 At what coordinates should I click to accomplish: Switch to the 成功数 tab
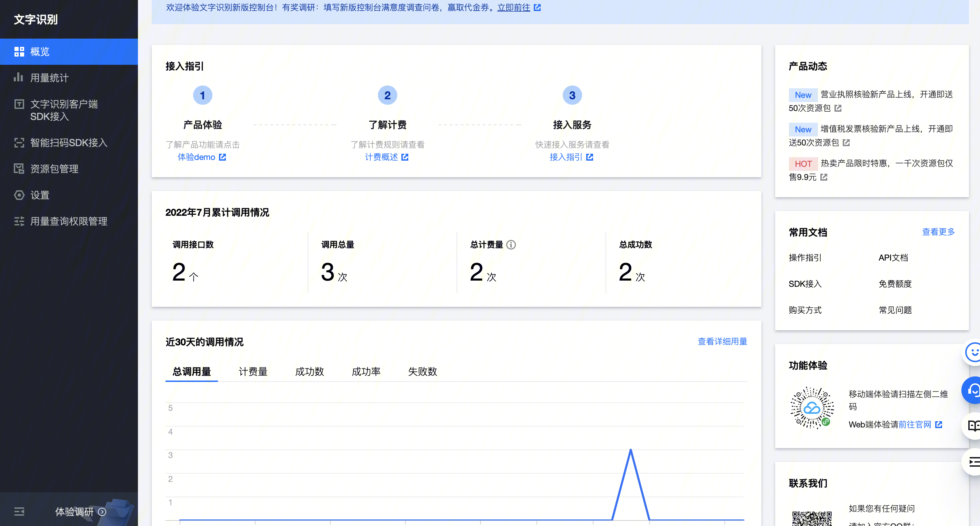click(x=309, y=372)
